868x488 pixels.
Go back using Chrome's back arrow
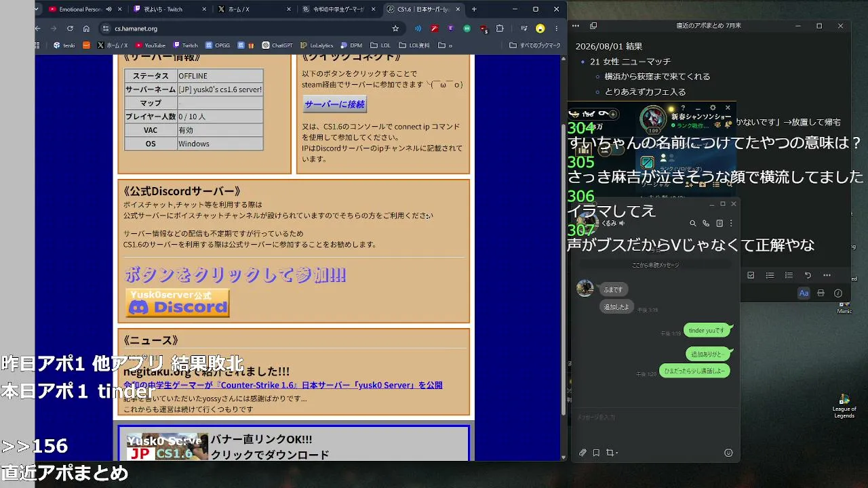(38, 28)
